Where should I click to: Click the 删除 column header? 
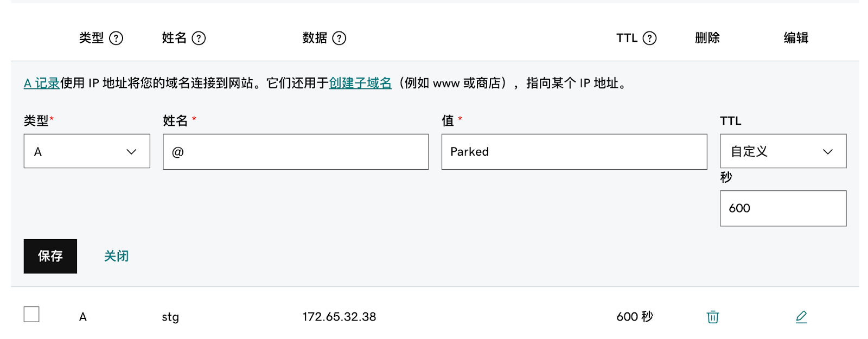tap(707, 38)
